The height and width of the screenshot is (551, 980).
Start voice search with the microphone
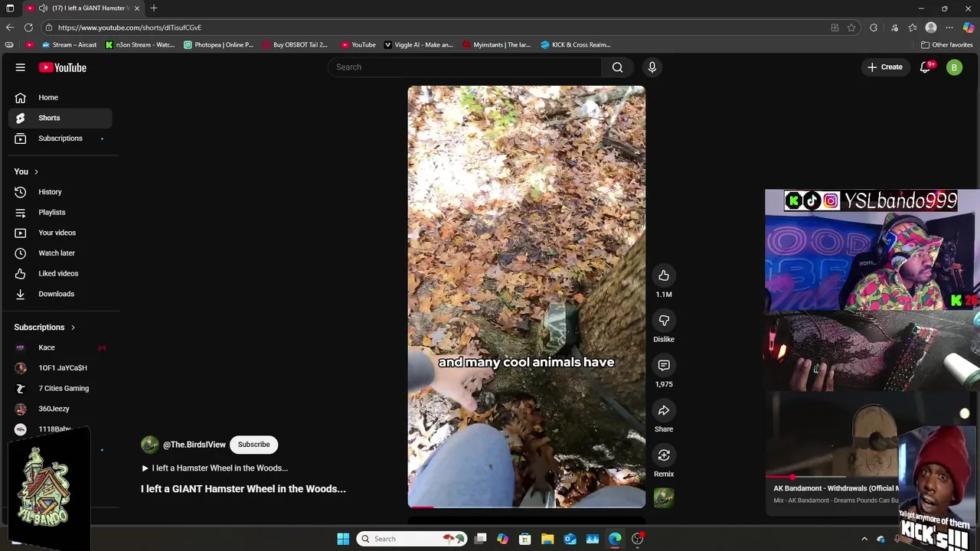pos(652,67)
